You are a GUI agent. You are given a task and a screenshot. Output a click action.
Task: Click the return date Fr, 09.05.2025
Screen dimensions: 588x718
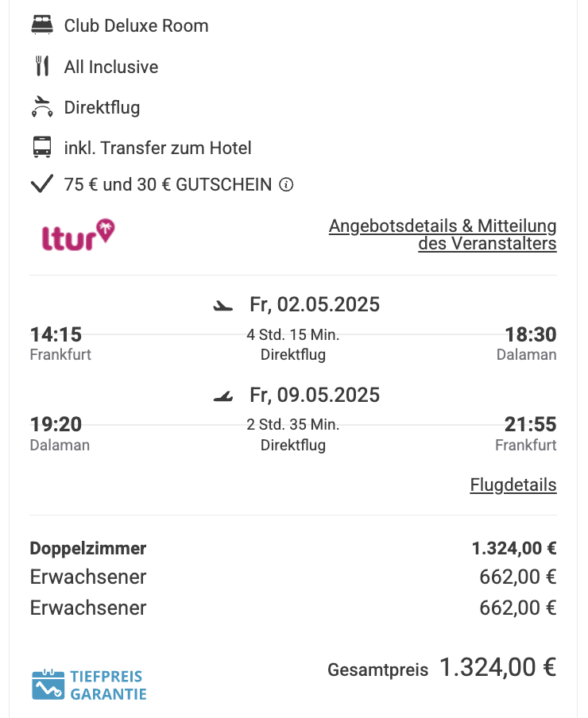315,395
